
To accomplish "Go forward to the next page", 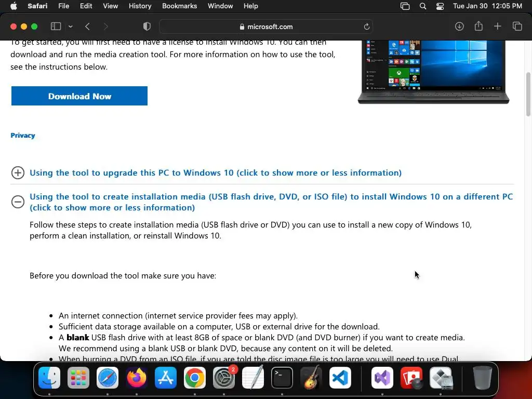I will (x=105, y=26).
